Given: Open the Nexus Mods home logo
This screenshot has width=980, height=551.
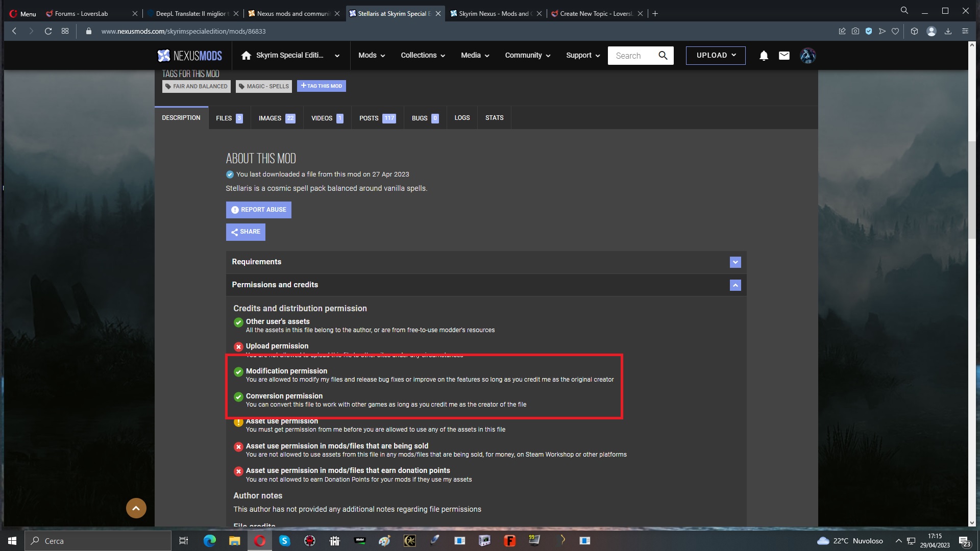Looking at the screenshot, I should (189, 56).
